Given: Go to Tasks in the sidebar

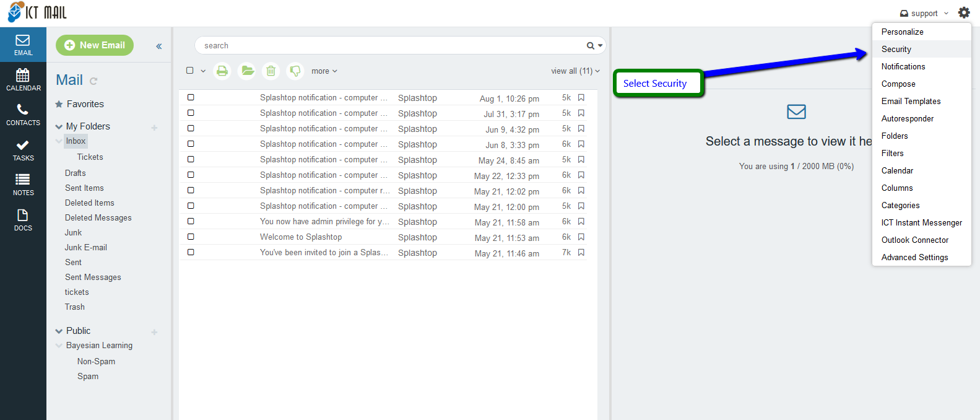Looking at the screenshot, I should coord(23,150).
